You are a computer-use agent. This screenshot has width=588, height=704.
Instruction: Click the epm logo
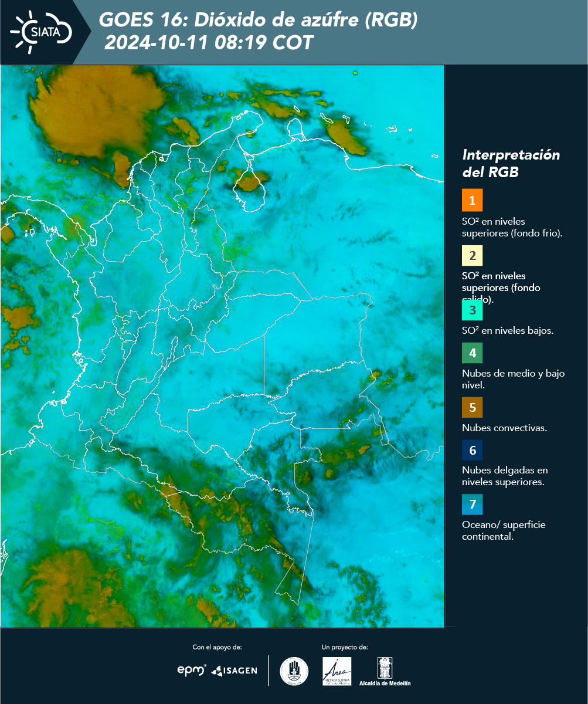click(192, 670)
